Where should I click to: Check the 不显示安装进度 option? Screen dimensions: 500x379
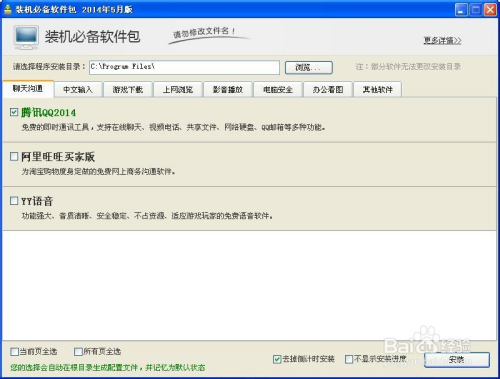click(349, 359)
